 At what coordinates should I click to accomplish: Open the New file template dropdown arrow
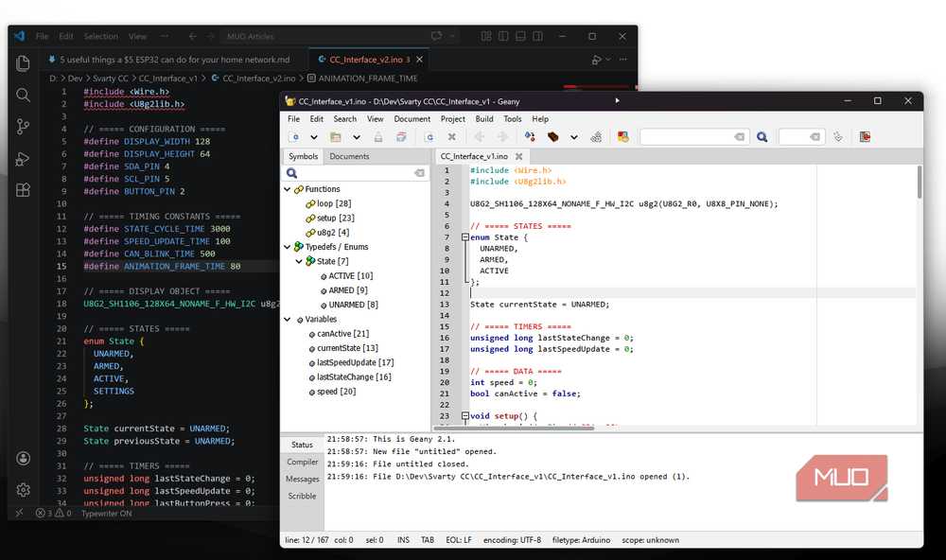(314, 137)
